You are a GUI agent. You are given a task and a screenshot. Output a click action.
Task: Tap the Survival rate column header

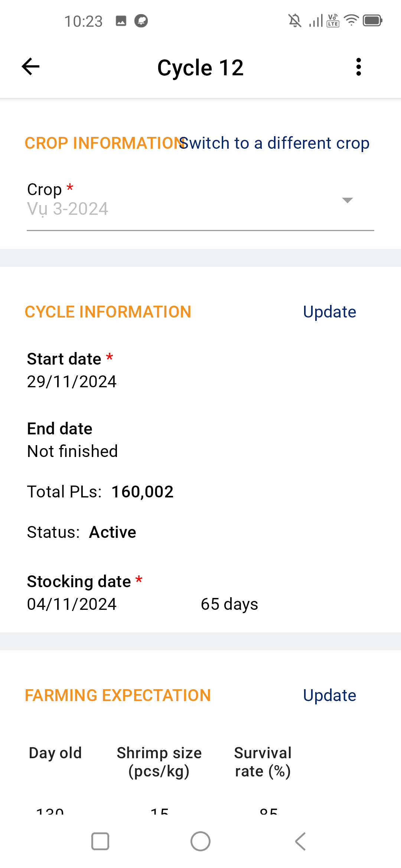[263, 762]
